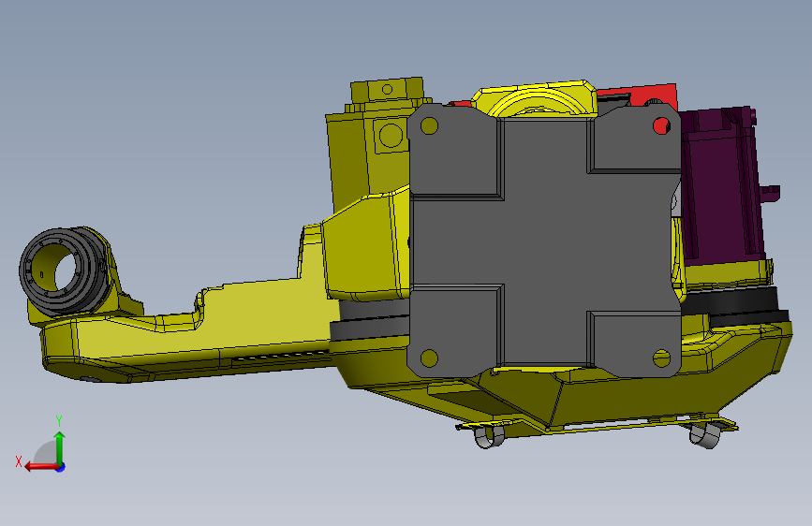812x526 pixels.
Task: Click the blue Z axis dot on the triad
Action: (x=61, y=467)
